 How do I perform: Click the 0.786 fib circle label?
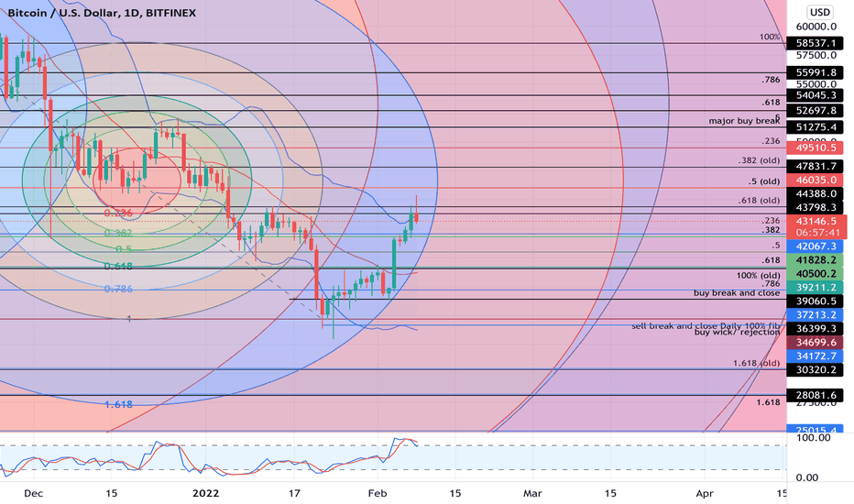pos(118,289)
